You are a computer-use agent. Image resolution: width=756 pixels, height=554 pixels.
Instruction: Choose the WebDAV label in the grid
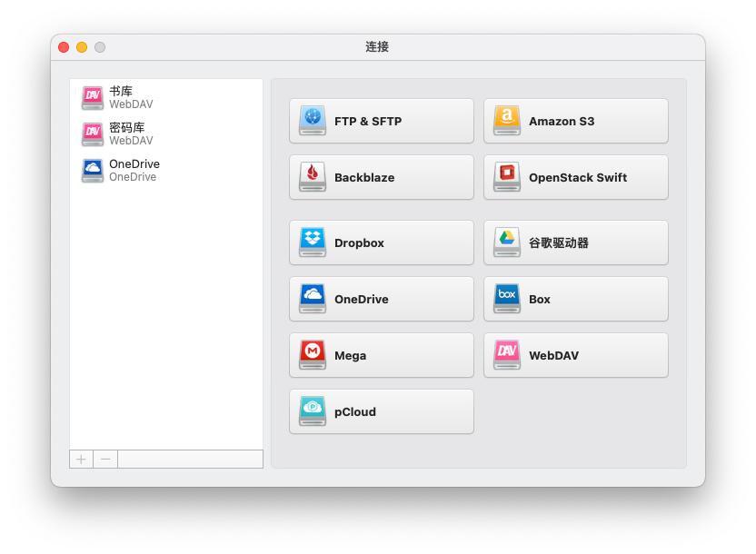click(554, 356)
